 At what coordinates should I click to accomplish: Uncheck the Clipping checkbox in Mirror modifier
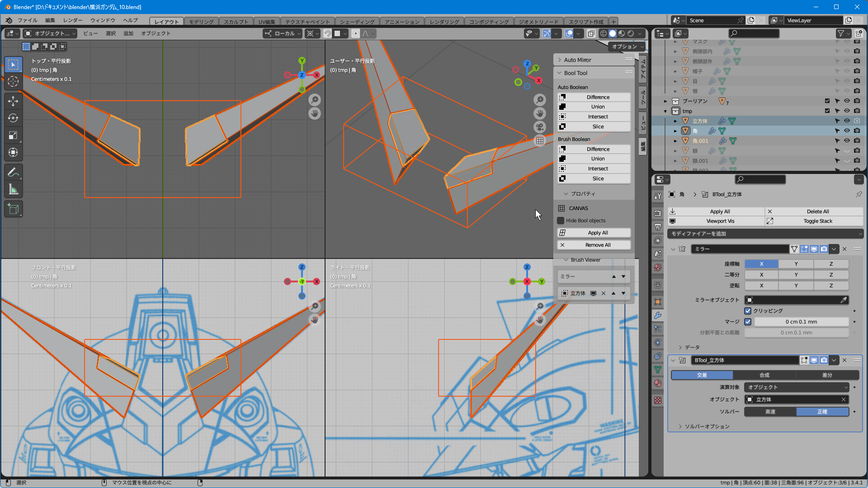(x=748, y=311)
